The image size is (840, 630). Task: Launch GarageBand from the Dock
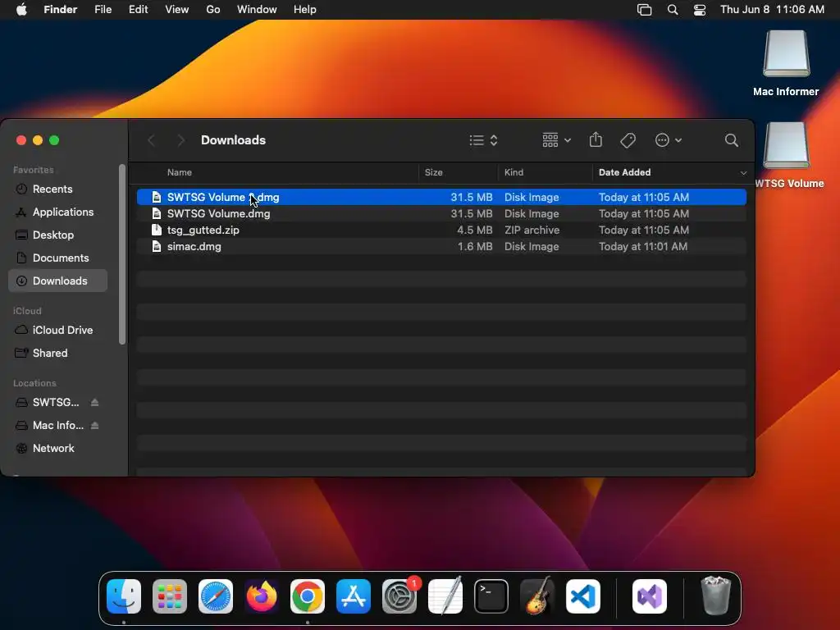[x=537, y=596]
